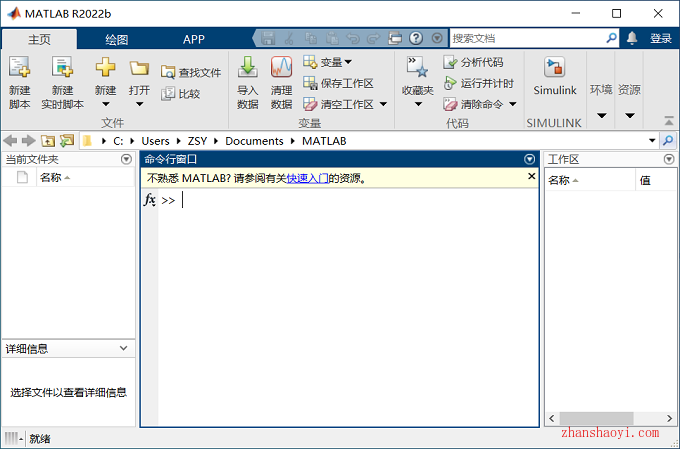Open the help question mark icon
Screen dimensions: 680x449
(x=415, y=38)
